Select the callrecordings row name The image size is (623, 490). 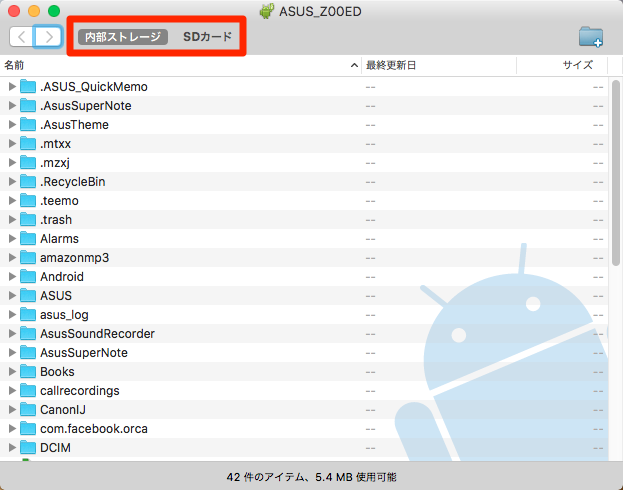click(79, 391)
